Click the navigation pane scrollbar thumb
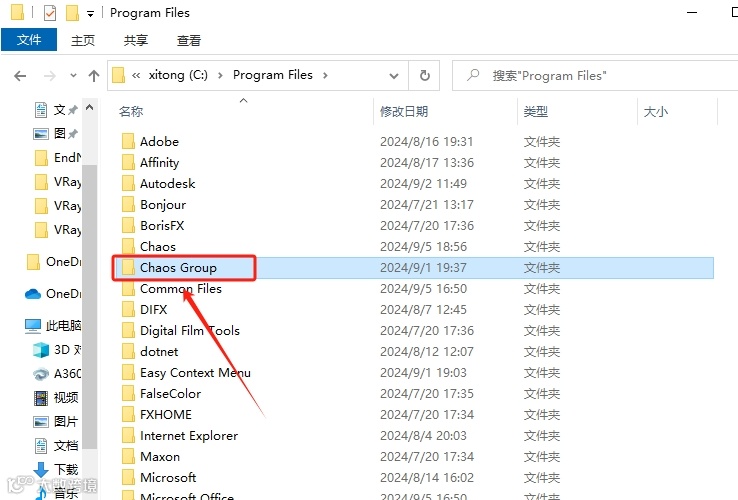The height and width of the screenshot is (500, 738). click(89, 306)
